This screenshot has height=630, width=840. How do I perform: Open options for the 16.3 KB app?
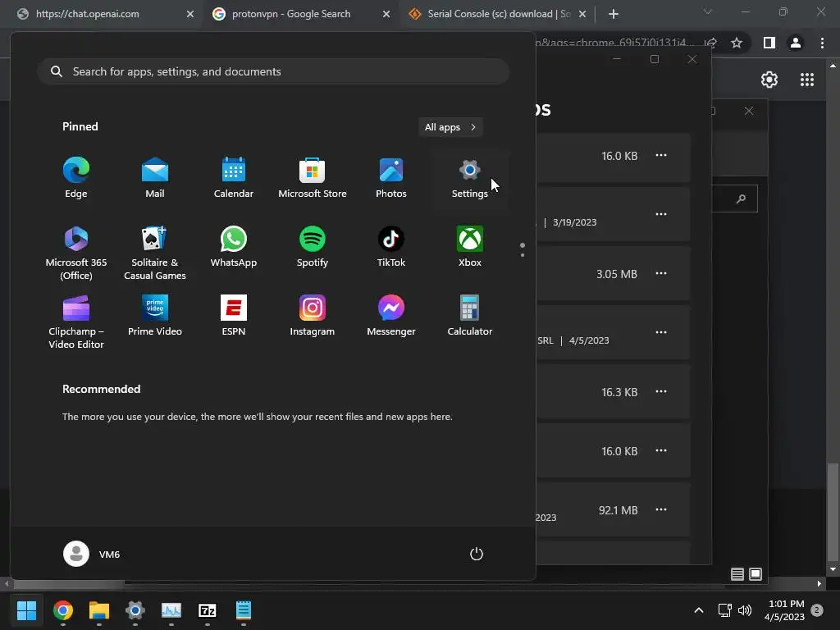click(x=661, y=391)
